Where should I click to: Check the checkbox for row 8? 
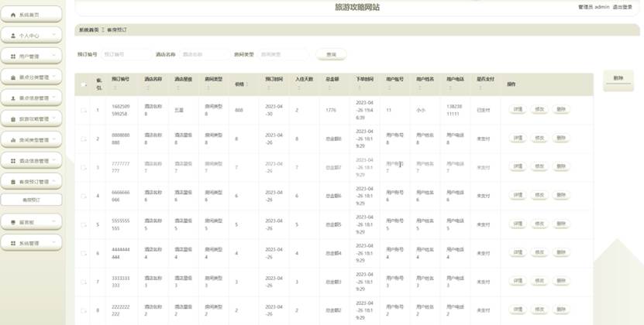(x=84, y=310)
